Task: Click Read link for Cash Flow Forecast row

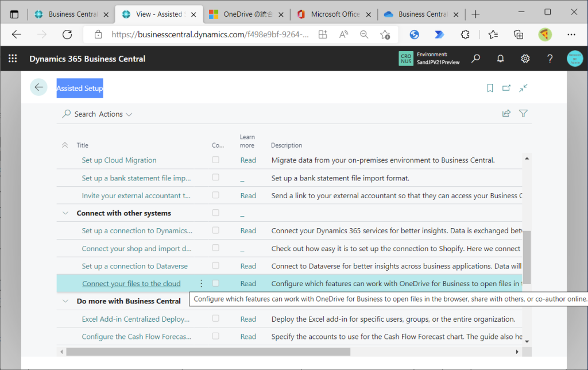Action: coord(248,337)
